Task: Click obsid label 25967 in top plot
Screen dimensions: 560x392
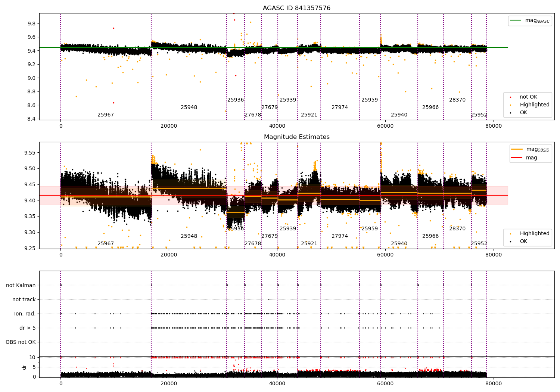Action: coord(106,115)
